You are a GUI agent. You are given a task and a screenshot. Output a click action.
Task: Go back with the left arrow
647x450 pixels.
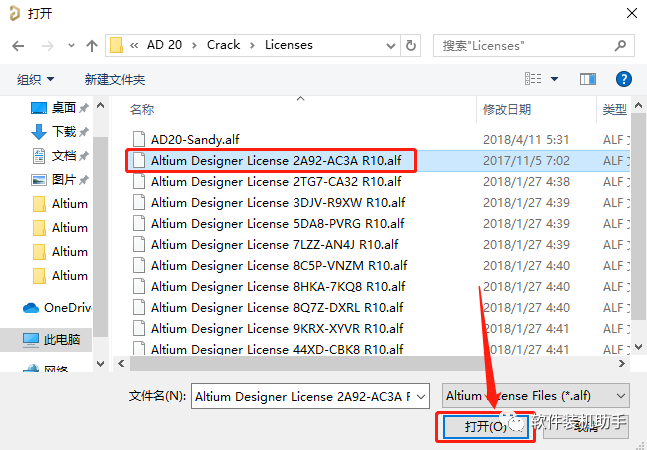18,46
